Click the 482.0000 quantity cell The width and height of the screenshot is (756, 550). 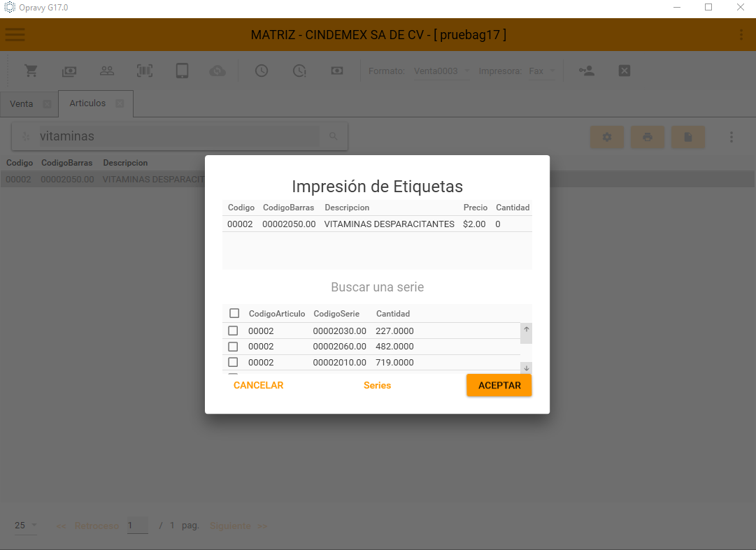[394, 346]
